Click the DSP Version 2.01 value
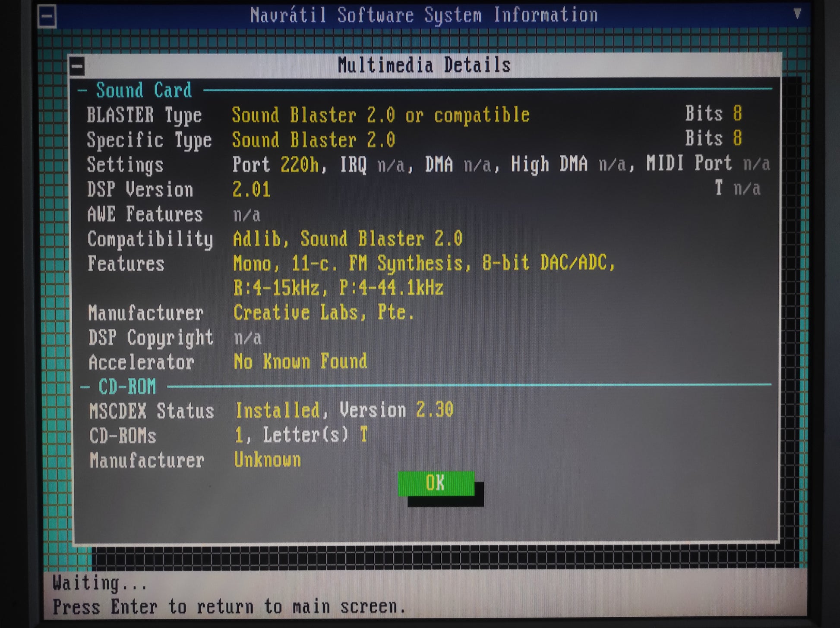 click(x=251, y=190)
